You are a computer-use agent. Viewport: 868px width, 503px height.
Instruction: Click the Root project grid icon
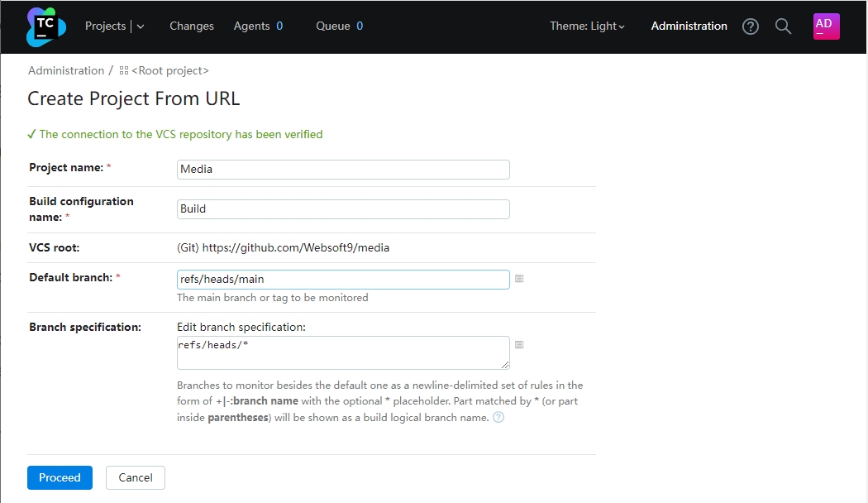124,71
